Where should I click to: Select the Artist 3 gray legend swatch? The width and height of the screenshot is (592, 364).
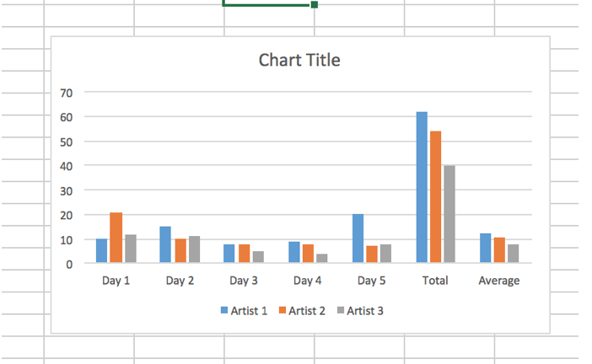click(x=340, y=310)
